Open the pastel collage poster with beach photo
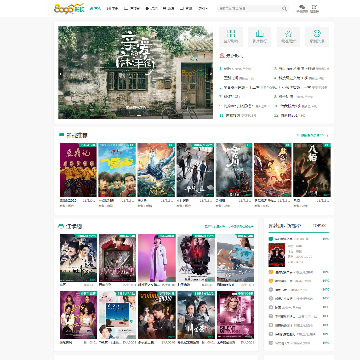This screenshot has width=360, height=360. [x=117, y=315]
